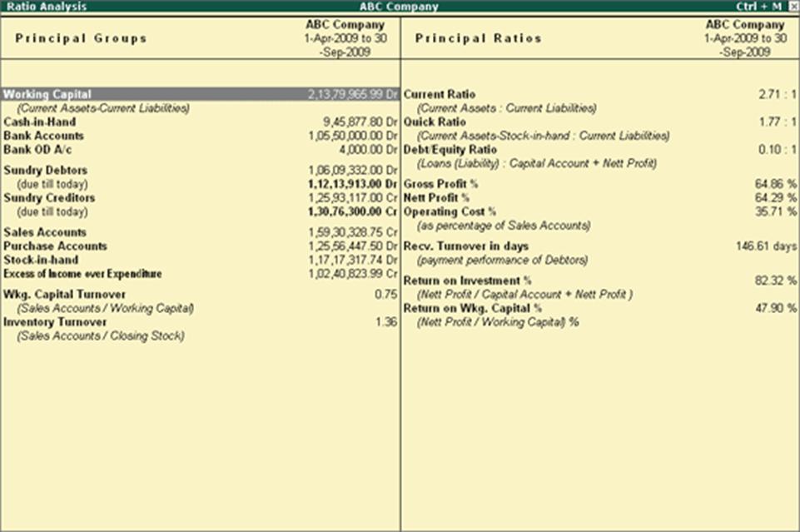Screen dimensions: 800x532
Task: Select Sales Accounts row
Action: coord(42,232)
